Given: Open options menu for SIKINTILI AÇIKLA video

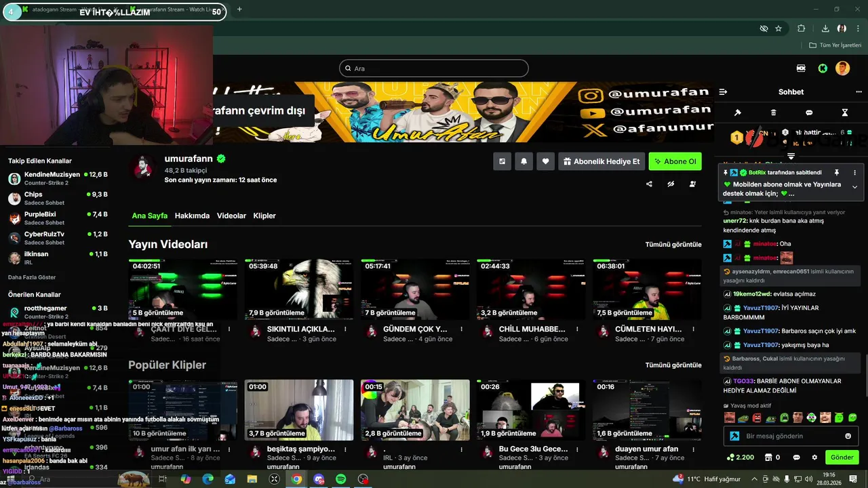Looking at the screenshot, I should (x=345, y=329).
